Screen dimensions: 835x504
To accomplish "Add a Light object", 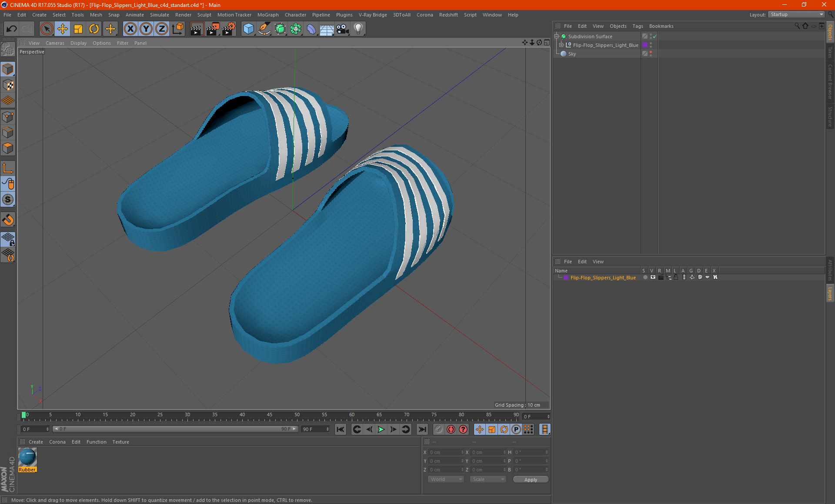I will [358, 29].
